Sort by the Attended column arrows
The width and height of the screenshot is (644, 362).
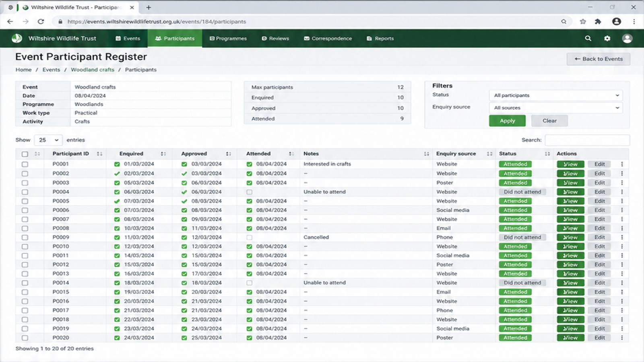click(x=291, y=154)
